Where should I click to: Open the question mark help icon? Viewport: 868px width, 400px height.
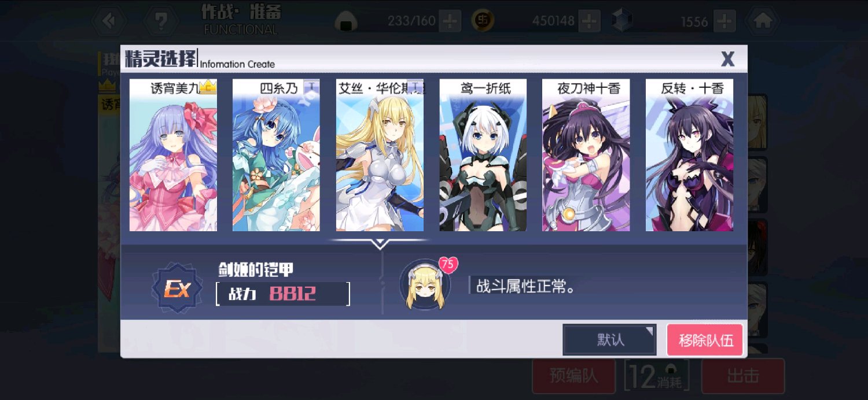pos(161,21)
